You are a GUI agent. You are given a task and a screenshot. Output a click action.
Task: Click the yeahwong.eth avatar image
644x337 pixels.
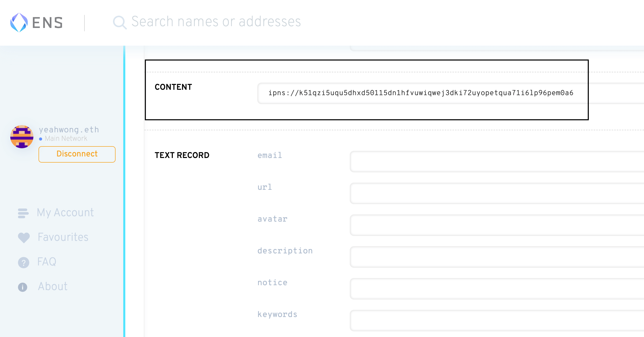click(22, 137)
